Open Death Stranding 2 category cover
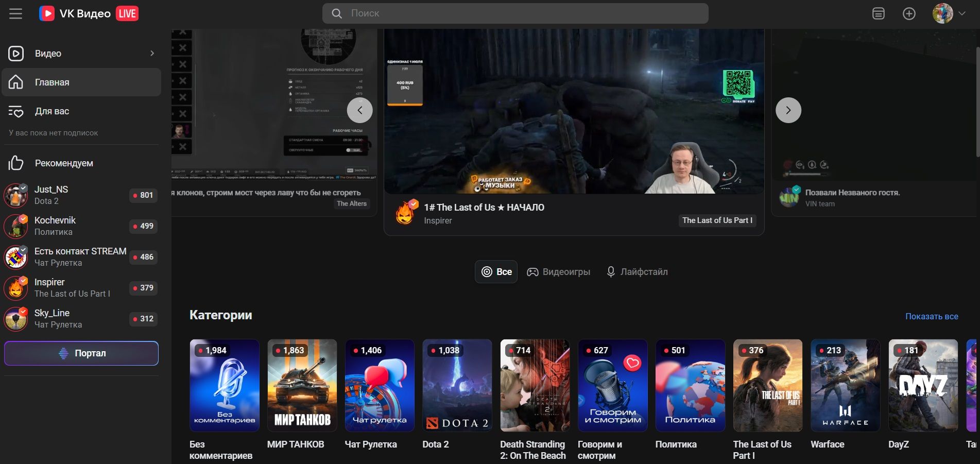Viewport: 980px width, 464px height. pos(535,385)
